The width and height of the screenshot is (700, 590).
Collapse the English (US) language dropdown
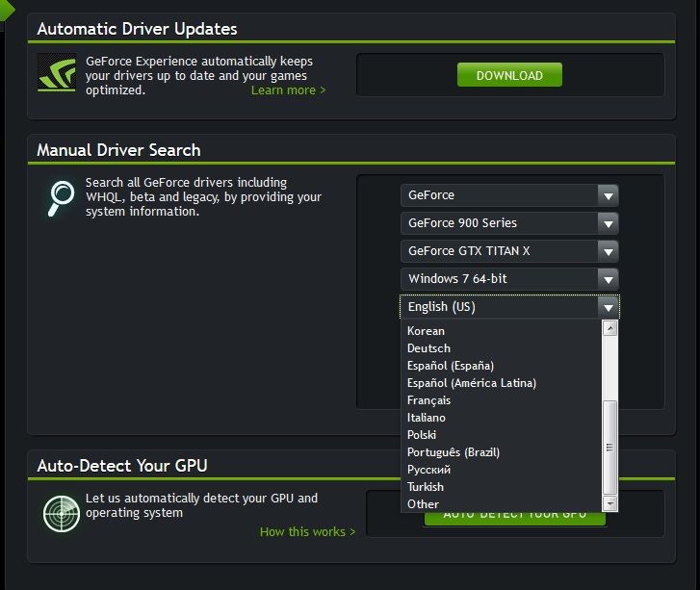pos(509,307)
